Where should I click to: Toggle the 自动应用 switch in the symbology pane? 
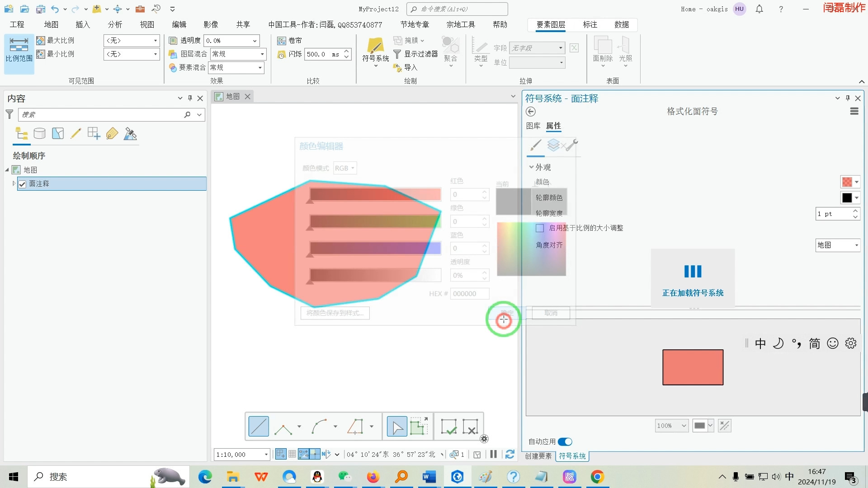click(564, 441)
